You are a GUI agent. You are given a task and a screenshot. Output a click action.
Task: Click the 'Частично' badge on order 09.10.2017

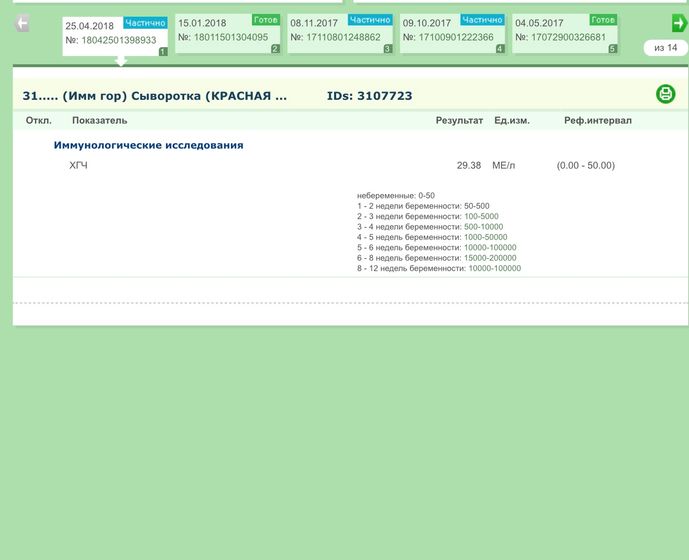click(x=483, y=20)
